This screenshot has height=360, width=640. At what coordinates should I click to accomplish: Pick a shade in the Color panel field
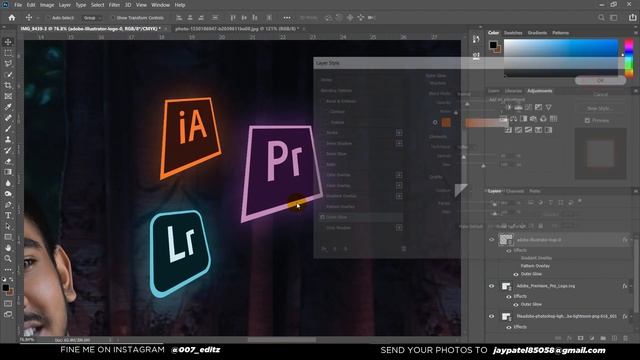pos(561,57)
